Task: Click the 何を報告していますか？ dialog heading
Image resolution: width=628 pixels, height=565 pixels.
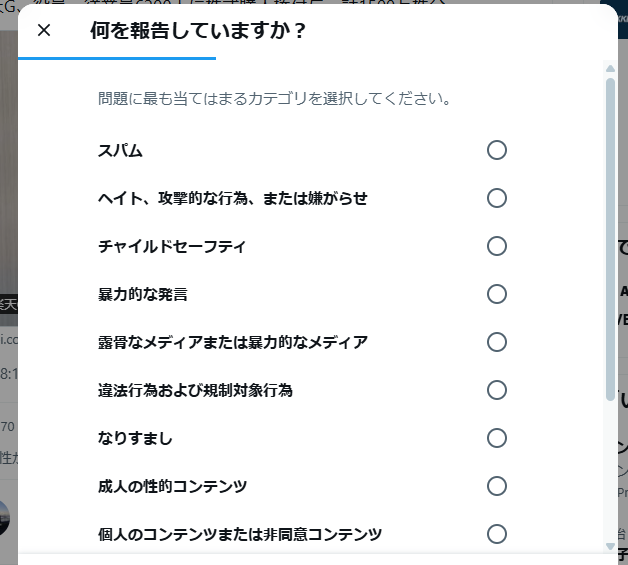Action: (x=197, y=30)
